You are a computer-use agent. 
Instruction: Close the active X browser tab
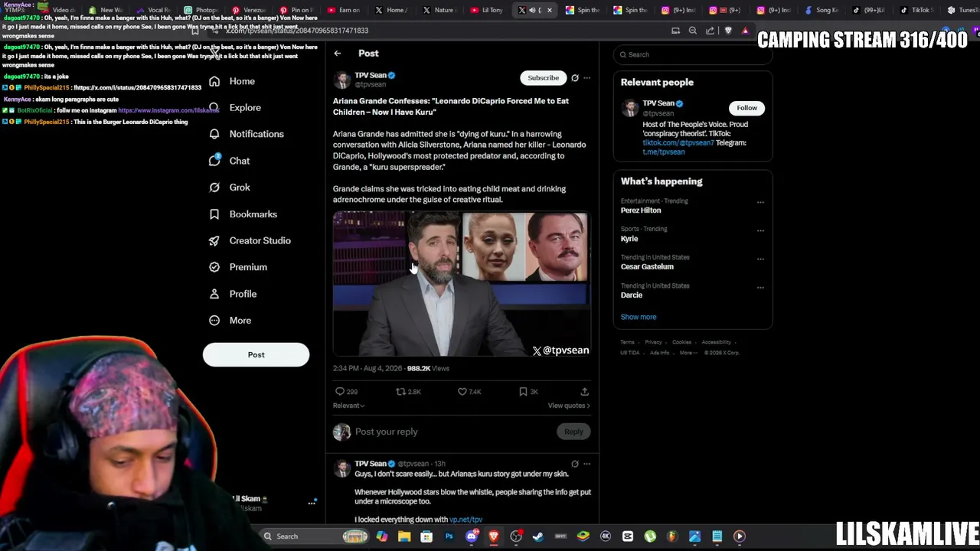(549, 10)
